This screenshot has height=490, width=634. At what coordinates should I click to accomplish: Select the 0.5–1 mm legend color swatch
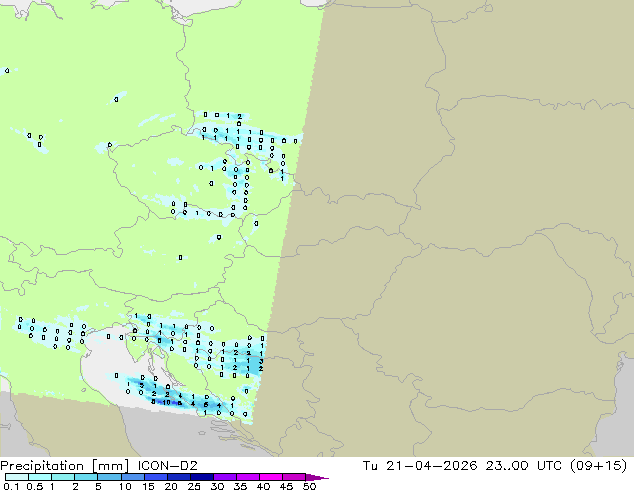tap(40, 477)
